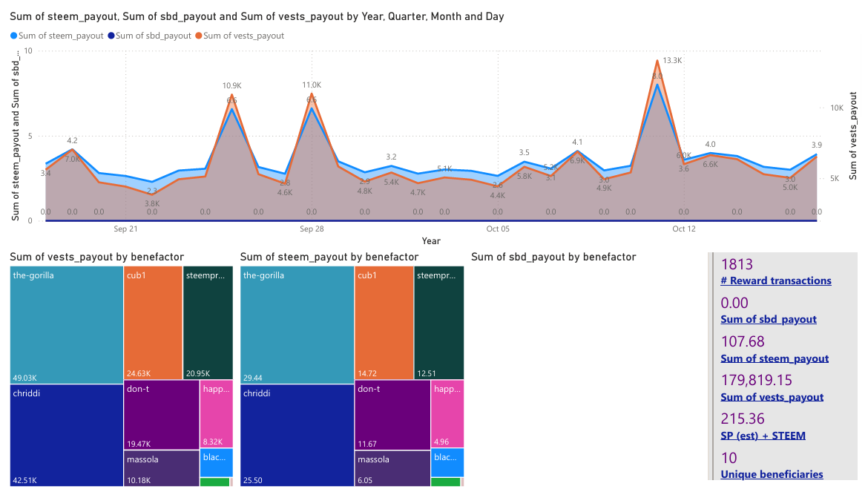Select chriddi tile in steem_payout treemap
This screenshot has width=868, height=492.
297,435
